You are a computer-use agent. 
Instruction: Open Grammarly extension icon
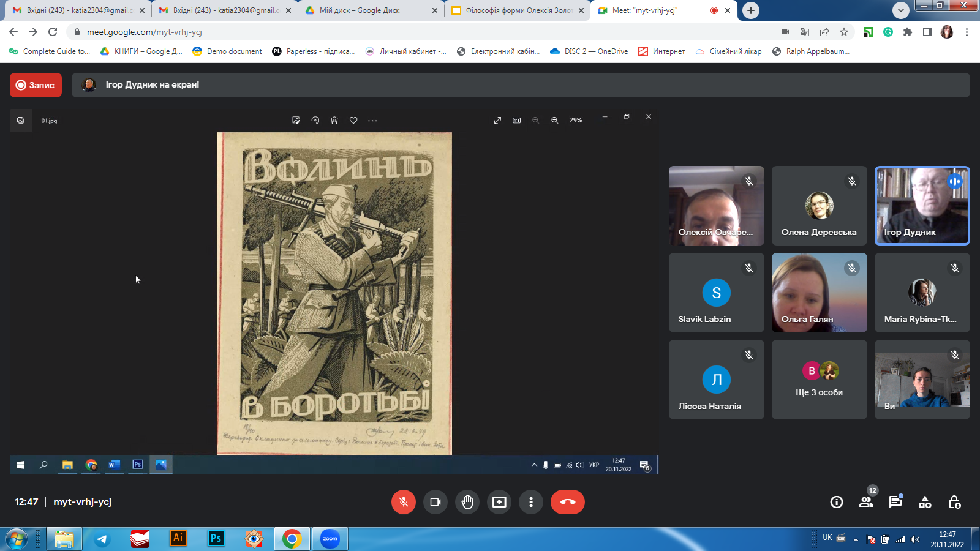click(x=888, y=32)
